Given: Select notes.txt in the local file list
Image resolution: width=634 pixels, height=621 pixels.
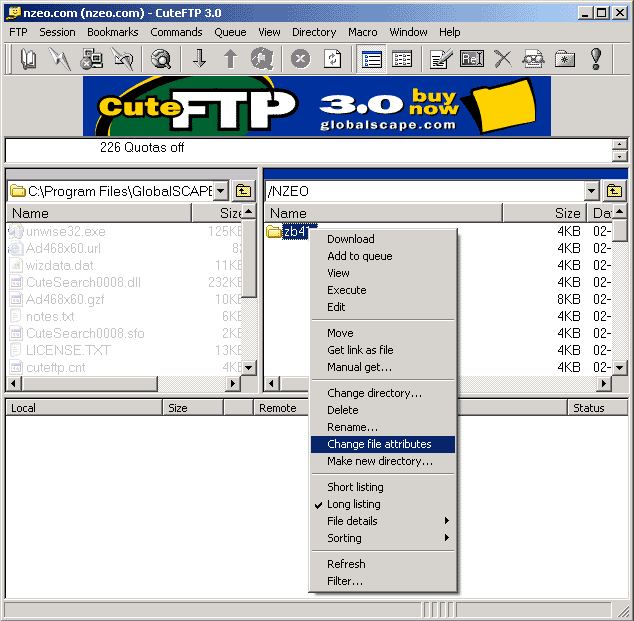Looking at the screenshot, I should click(x=50, y=316).
